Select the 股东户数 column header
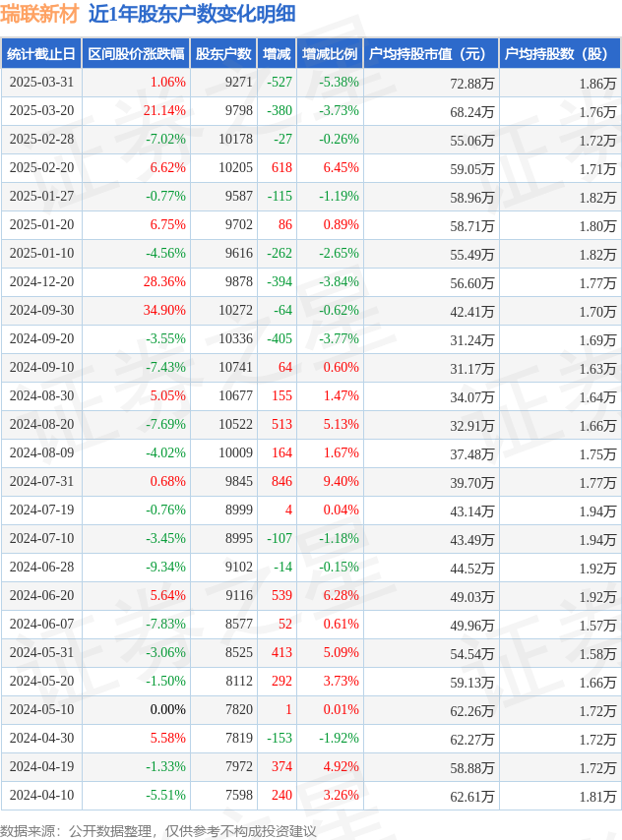The height and width of the screenshot is (840, 622). pos(222,53)
